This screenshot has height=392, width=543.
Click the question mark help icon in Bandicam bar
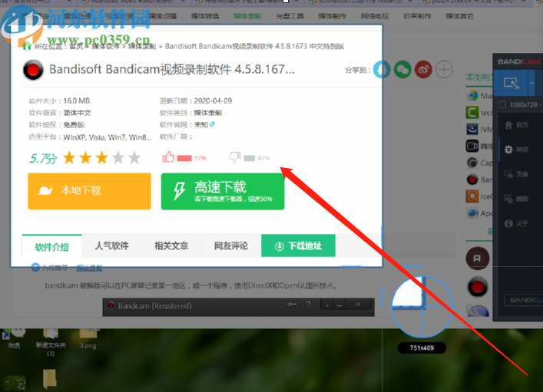coord(308,304)
